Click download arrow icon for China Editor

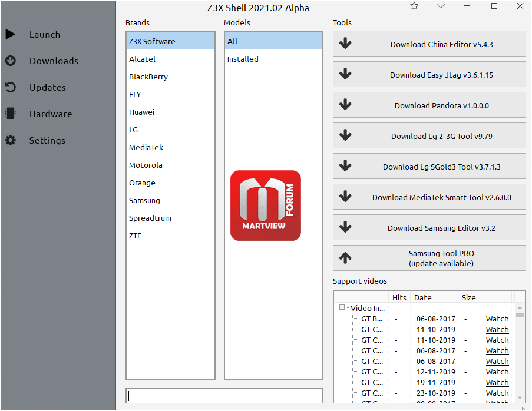(345, 44)
